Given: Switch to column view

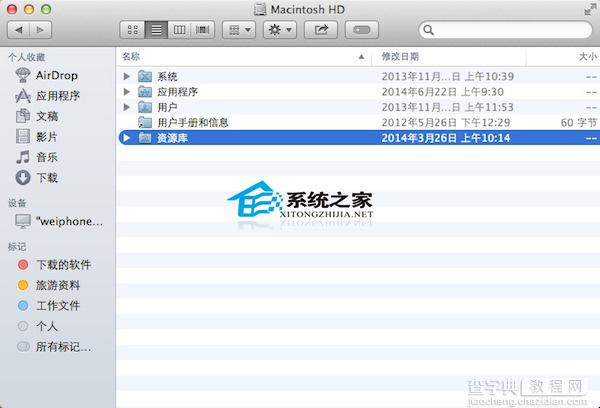Looking at the screenshot, I should pyautogui.click(x=179, y=30).
